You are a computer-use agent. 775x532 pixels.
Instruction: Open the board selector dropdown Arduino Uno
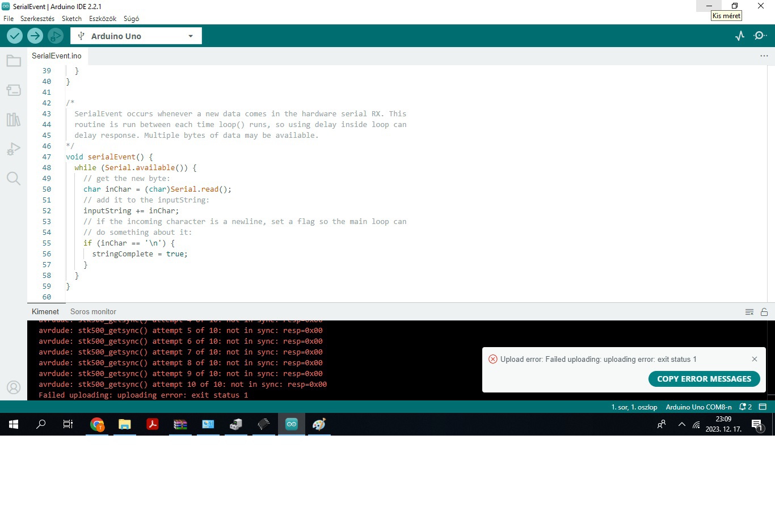[x=136, y=36]
